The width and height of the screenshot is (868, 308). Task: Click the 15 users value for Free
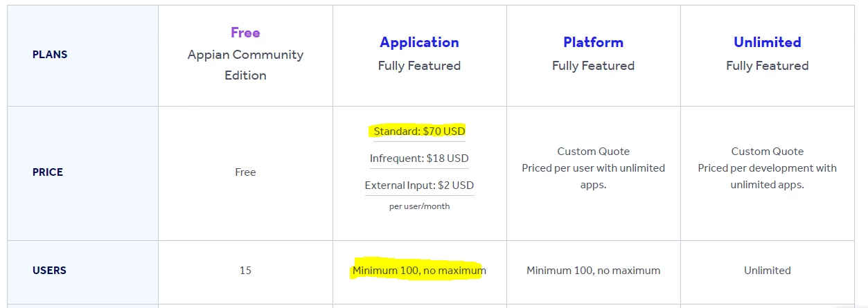tap(245, 271)
